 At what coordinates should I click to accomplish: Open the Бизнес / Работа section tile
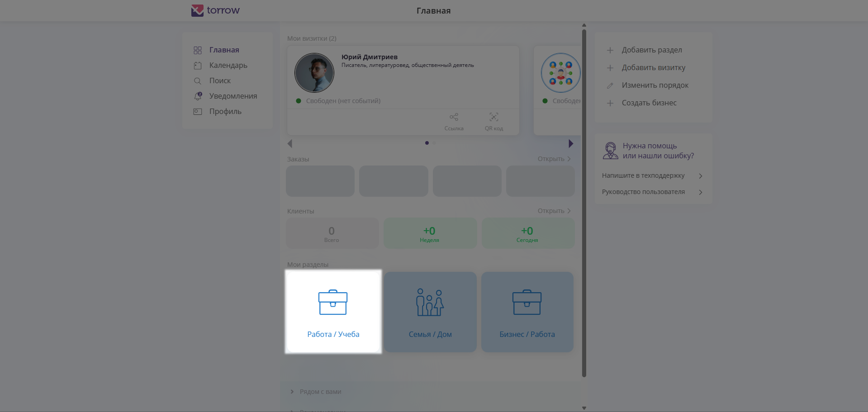(527, 312)
